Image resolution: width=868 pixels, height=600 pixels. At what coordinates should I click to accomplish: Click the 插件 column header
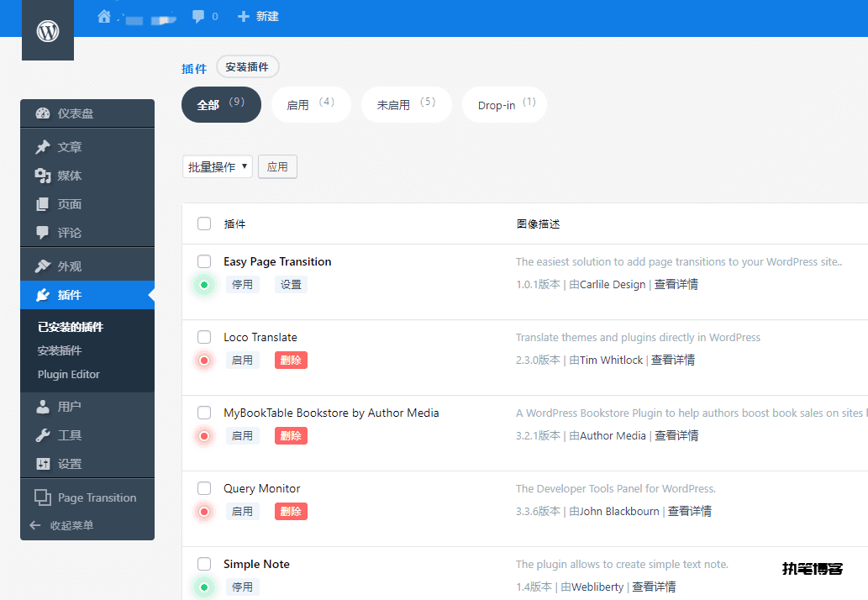(234, 224)
